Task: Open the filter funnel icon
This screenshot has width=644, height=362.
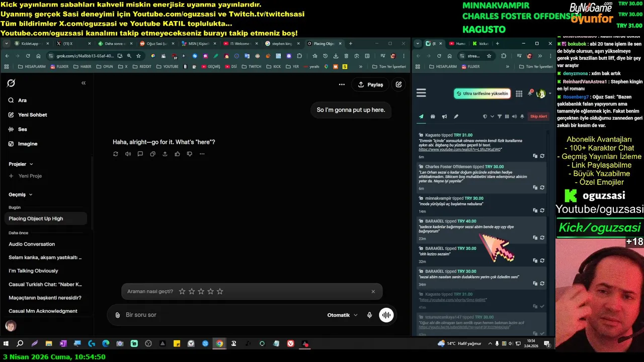Action: (x=500, y=117)
